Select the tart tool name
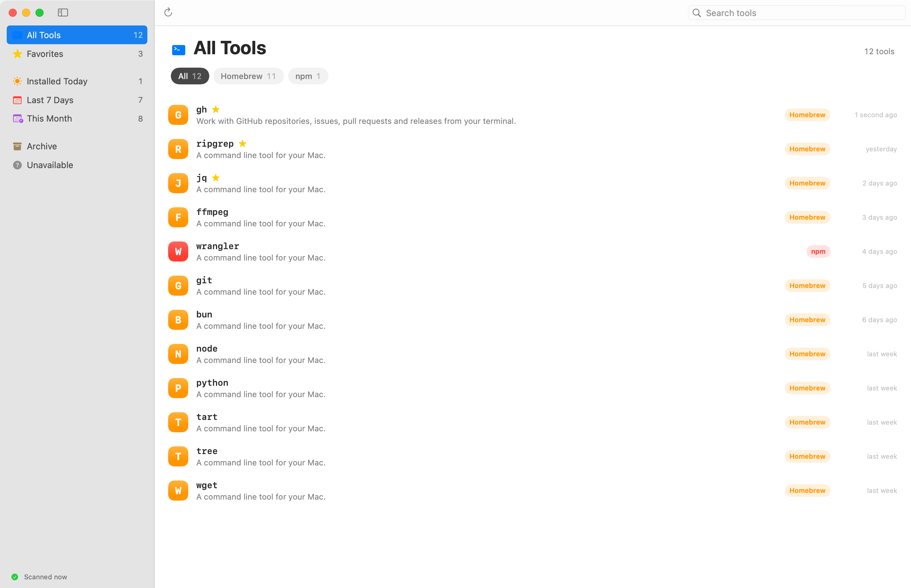The image size is (911, 588). click(207, 417)
